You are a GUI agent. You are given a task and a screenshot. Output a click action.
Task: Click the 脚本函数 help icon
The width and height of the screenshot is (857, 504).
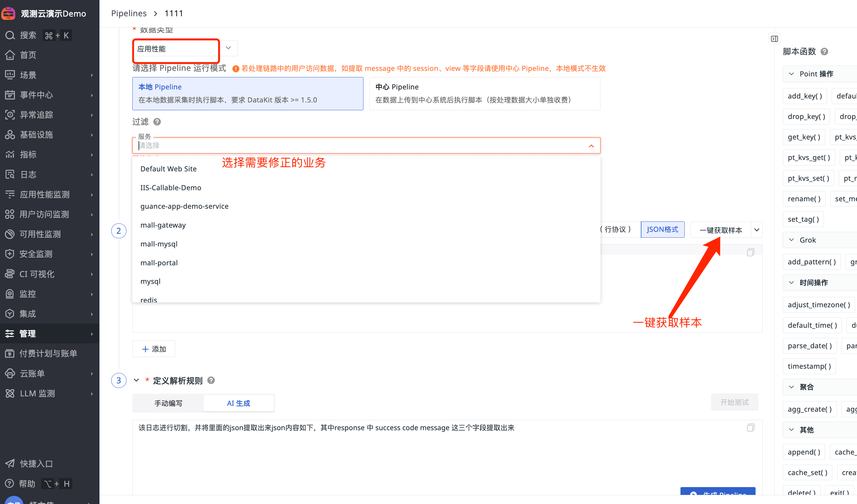click(x=824, y=52)
